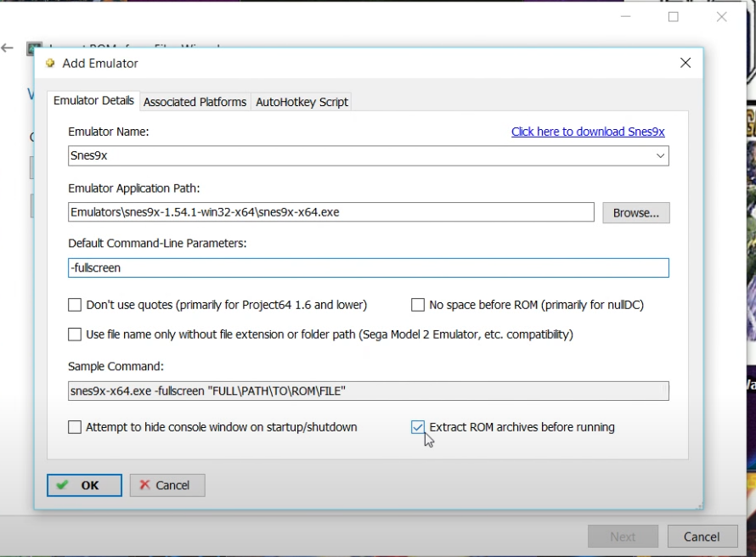The height and width of the screenshot is (557, 756).
Task: Browse for the emulator application
Action: coord(636,212)
